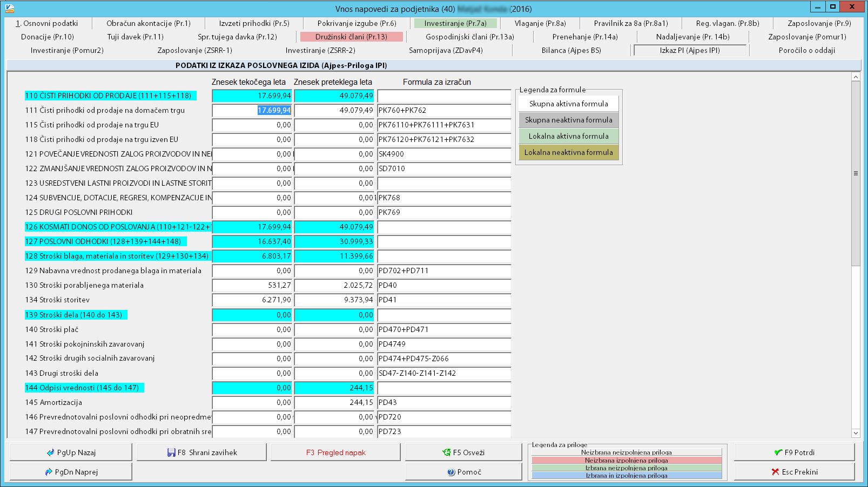Click formula field PK760+PK762
The width and height of the screenshot is (868, 487).
click(x=444, y=110)
